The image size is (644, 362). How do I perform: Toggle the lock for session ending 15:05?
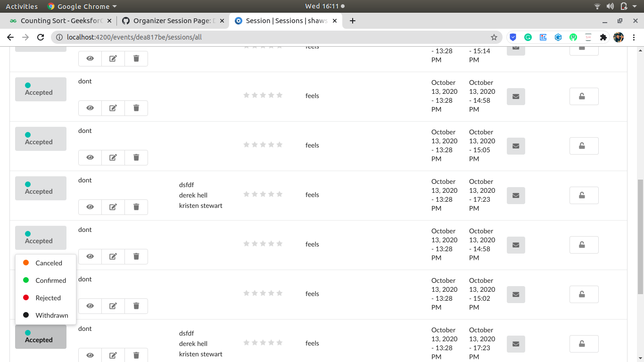click(x=584, y=146)
